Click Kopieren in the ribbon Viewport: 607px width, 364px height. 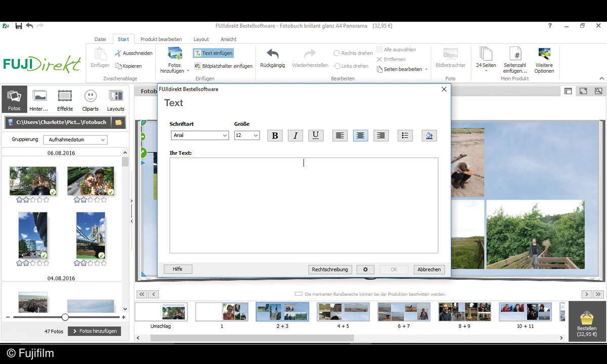(128, 66)
